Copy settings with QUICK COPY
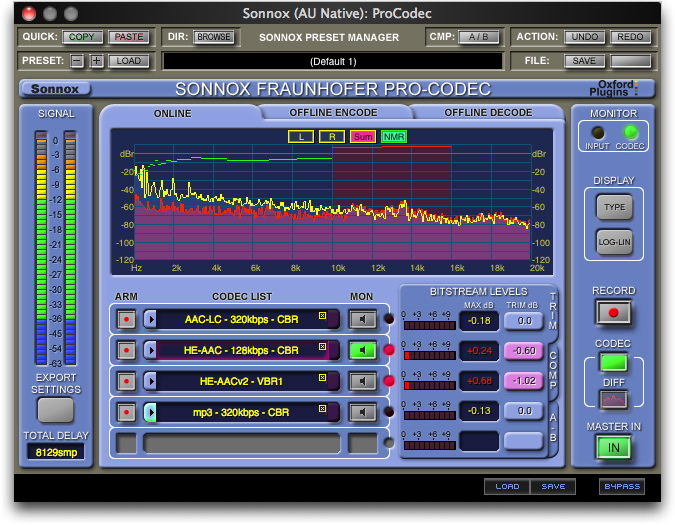This screenshot has height=525, width=675. (82, 37)
